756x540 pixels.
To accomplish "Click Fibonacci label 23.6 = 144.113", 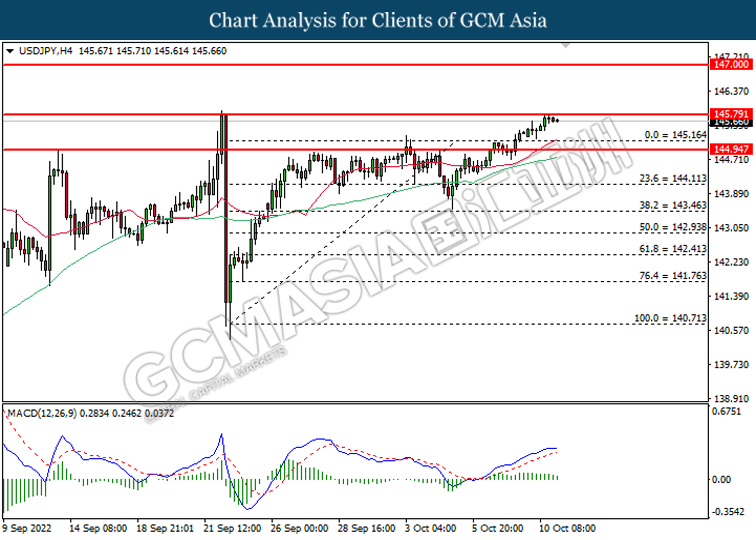I will pos(673,178).
